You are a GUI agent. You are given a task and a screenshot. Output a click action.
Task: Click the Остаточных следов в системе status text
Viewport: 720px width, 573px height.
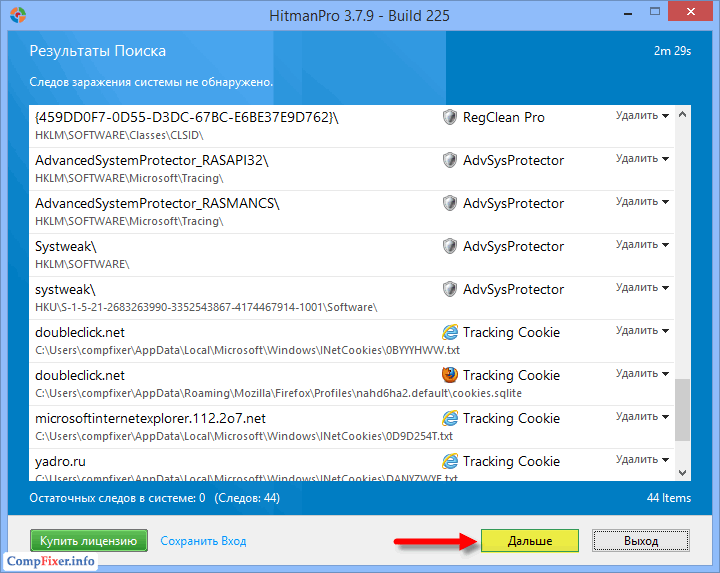117,498
